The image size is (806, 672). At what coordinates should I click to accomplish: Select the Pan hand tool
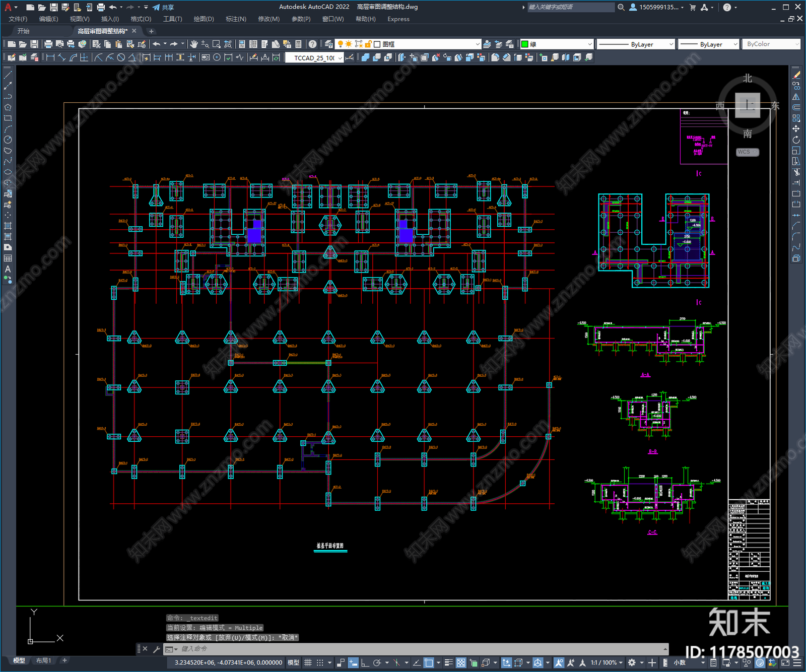(194, 44)
